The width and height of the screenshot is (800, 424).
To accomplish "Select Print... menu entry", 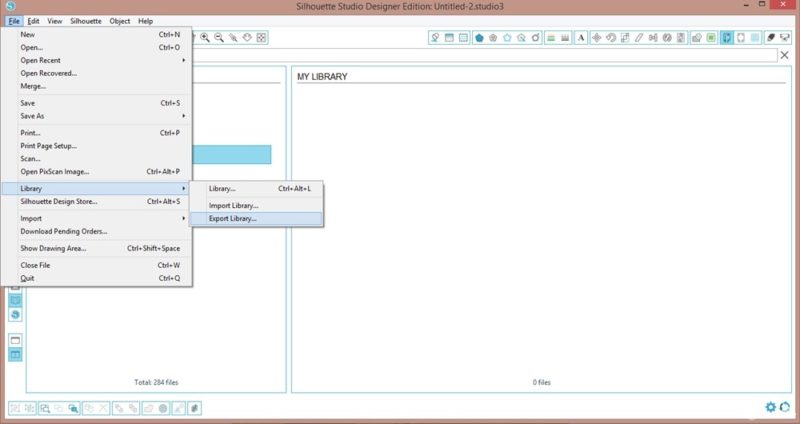I will tap(96, 133).
